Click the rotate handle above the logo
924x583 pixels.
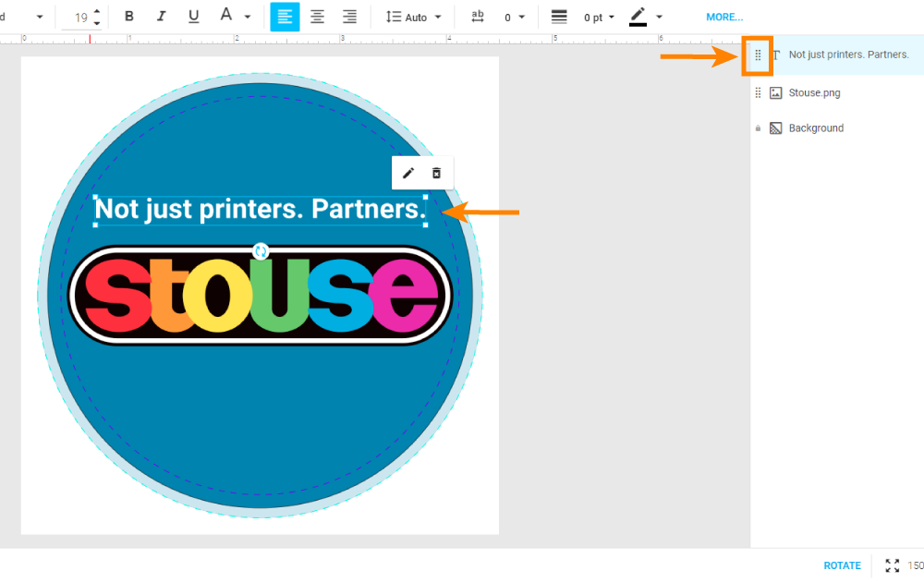pos(261,250)
